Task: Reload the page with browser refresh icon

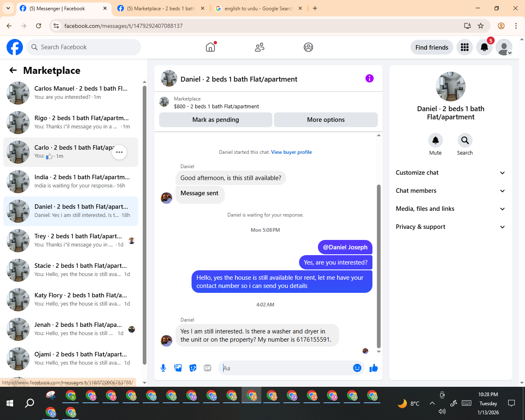Action: [x=39, y=26]
